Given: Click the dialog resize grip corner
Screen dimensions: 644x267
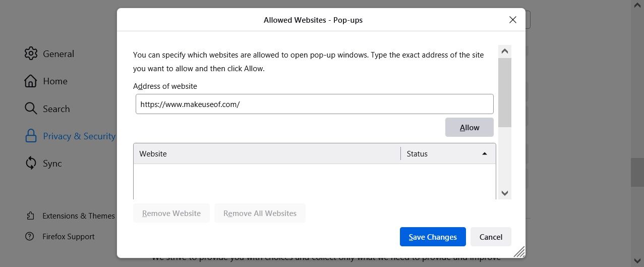Looking at the screenshot, I should coord(519,251).
